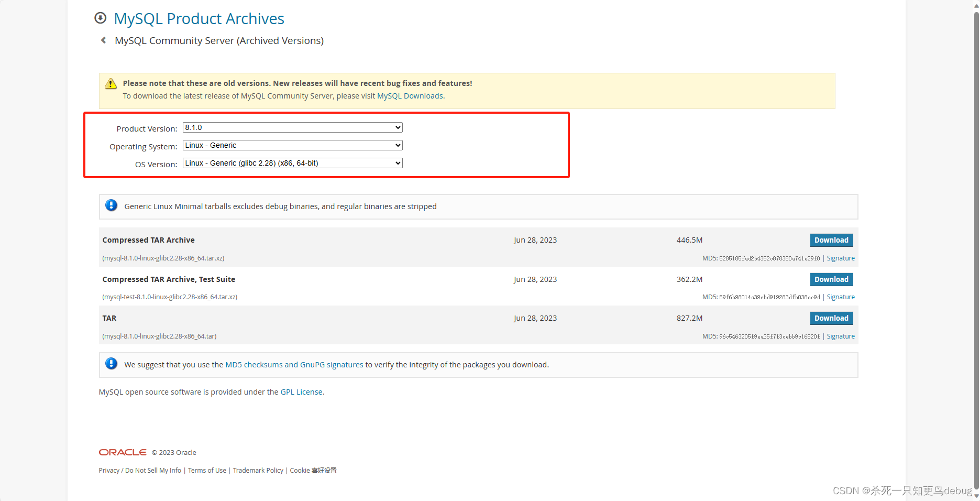Open the Product Version dropdown
The height and width of the screenshot is (501, 980).
point(293,127)
